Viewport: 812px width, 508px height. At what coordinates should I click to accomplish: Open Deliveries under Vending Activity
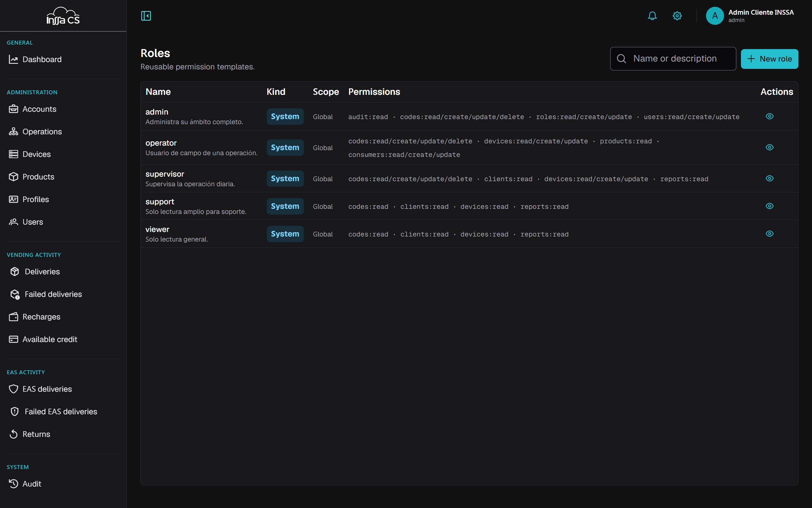pos(63,271)
